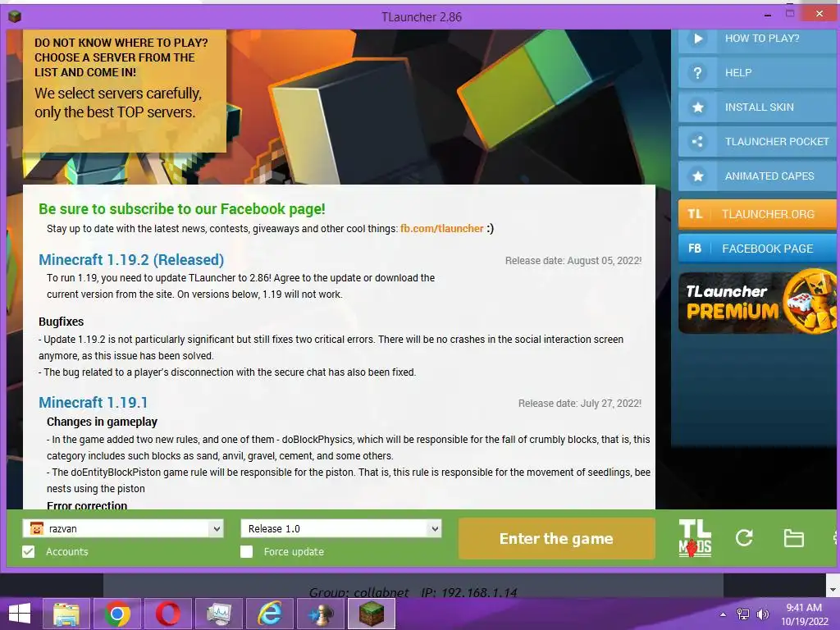Open Minecraft 1.19.2 (Released) heading link
The width and height of the screenshot is (840, 630).
131,260
